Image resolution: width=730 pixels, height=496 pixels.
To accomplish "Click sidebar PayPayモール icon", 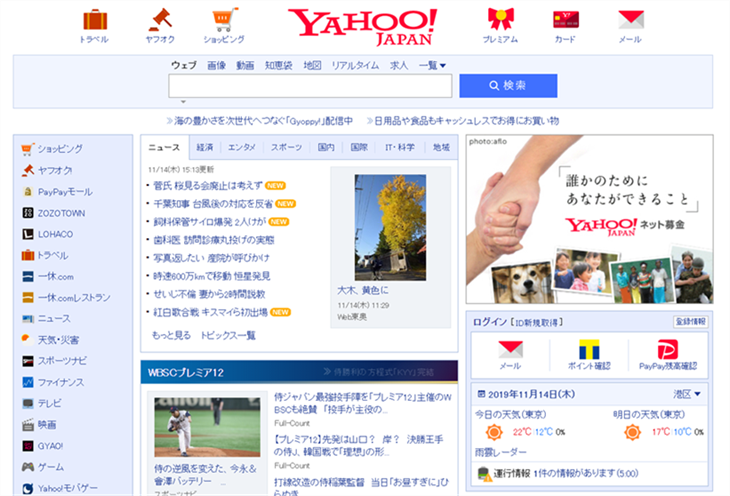I will [28, 191].
